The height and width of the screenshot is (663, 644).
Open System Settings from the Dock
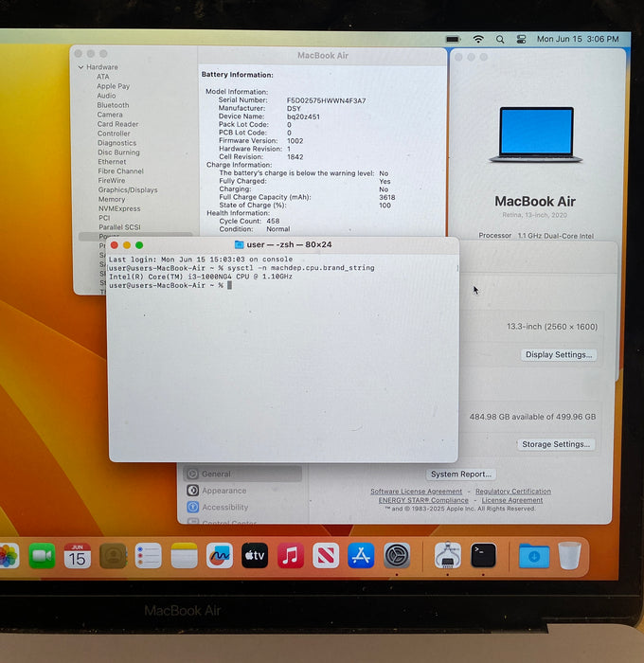click(397, 555)
